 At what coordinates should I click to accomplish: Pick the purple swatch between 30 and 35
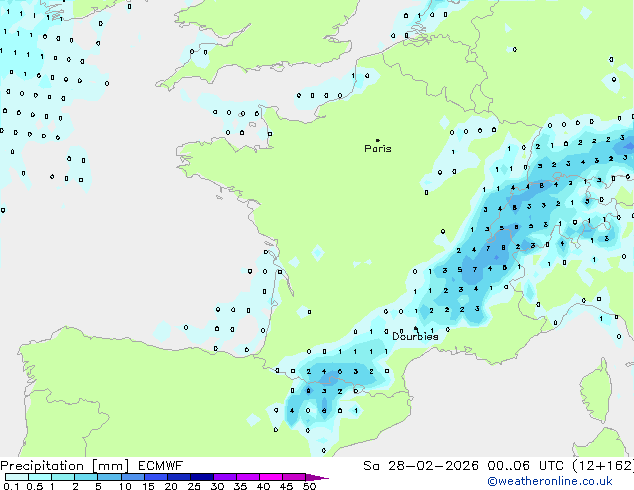click(225, 477)
